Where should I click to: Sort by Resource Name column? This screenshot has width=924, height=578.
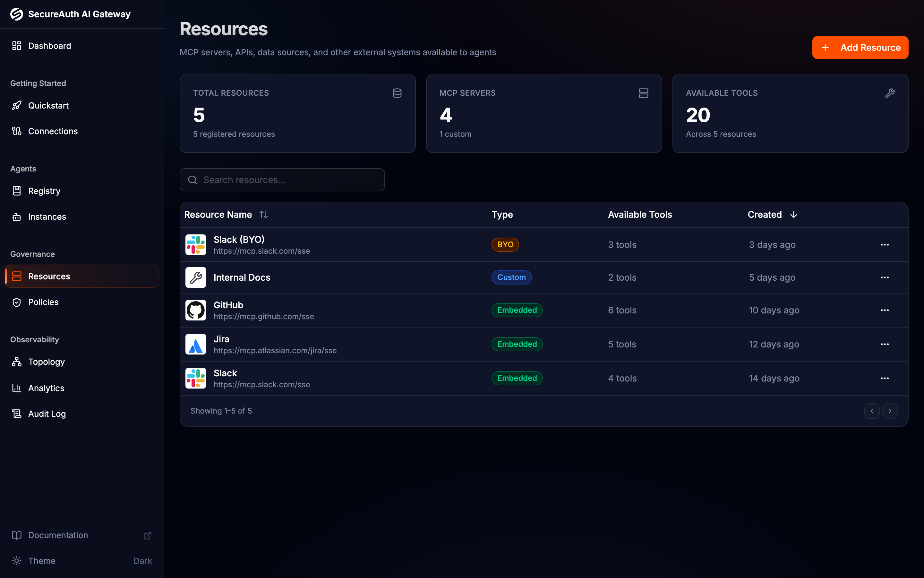pos(226,215)
